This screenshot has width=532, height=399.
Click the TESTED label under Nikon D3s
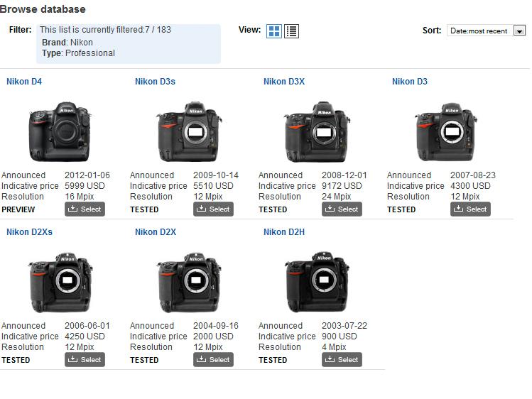point(144,209)
